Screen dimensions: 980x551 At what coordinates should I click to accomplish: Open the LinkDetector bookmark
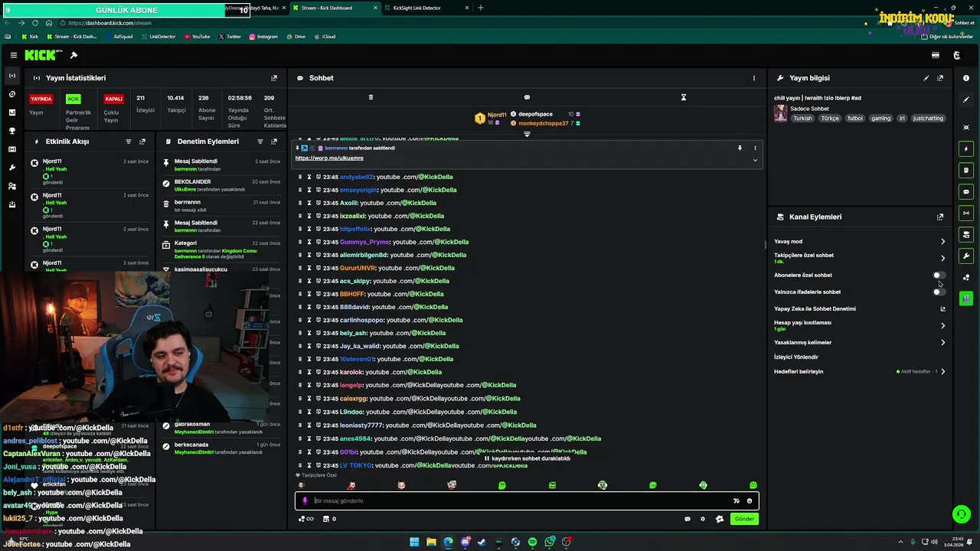(x=158, y=37)
